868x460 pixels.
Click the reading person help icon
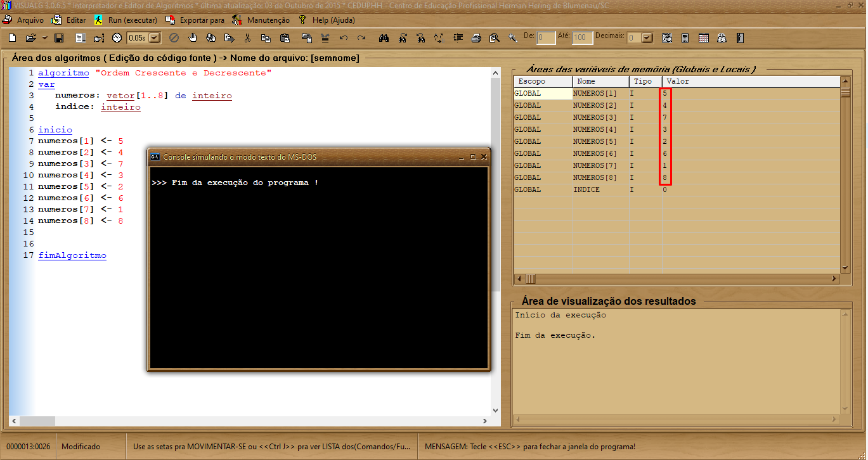click(722, 38)
